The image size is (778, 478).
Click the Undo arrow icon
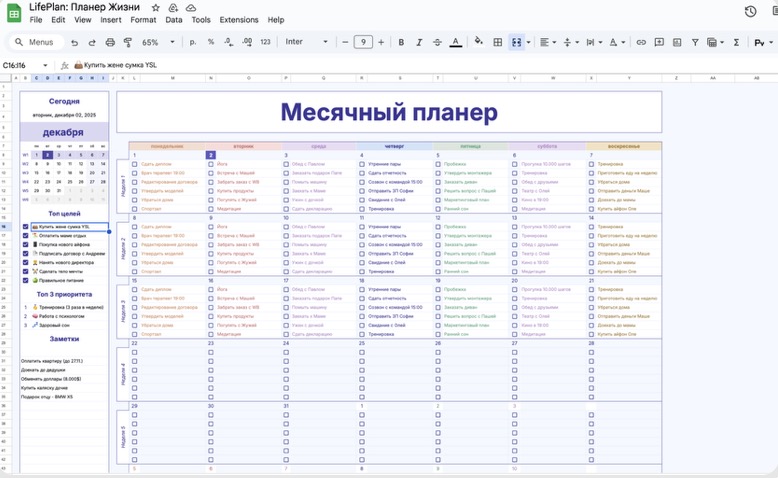tap(74, 43)
